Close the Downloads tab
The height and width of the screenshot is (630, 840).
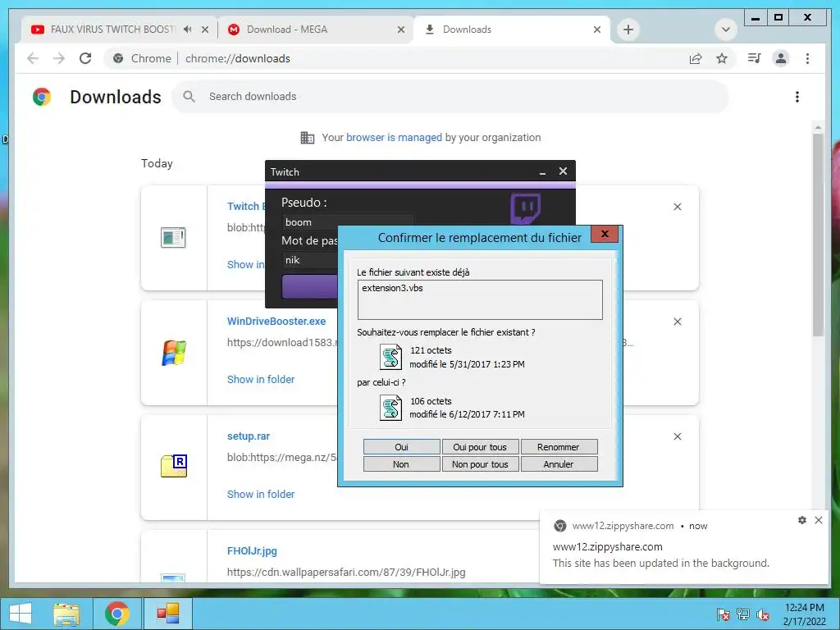click(x=597, y=30)
